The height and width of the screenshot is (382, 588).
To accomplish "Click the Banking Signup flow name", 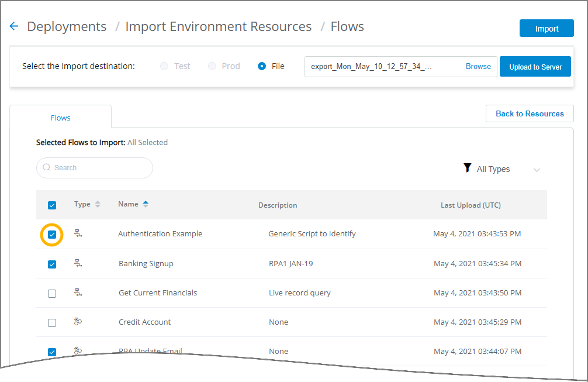I will click(146, 263).
